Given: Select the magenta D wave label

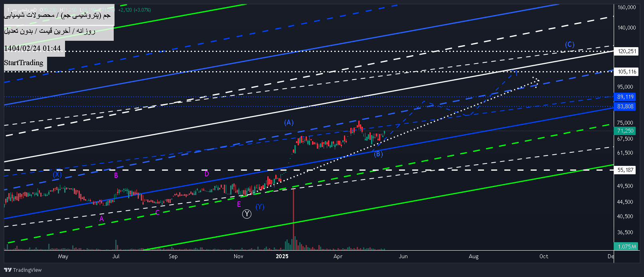Looking at the screenshot, I should pyautogui.click(x=207, y=174).
